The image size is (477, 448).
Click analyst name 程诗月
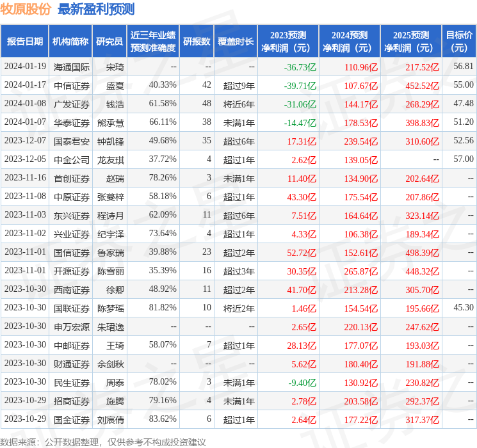coord(111,216)
